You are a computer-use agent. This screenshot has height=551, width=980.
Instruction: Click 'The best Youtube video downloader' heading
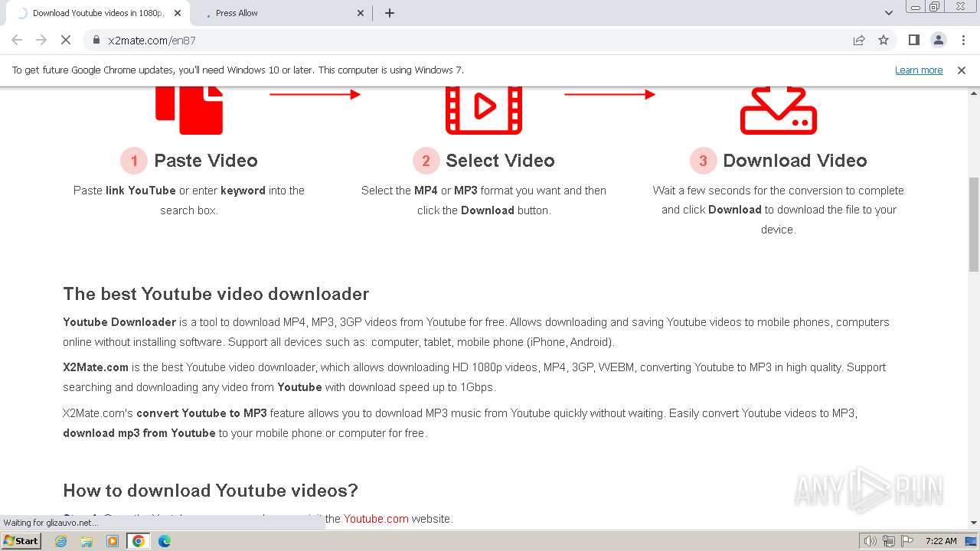(x=216, y=294)
